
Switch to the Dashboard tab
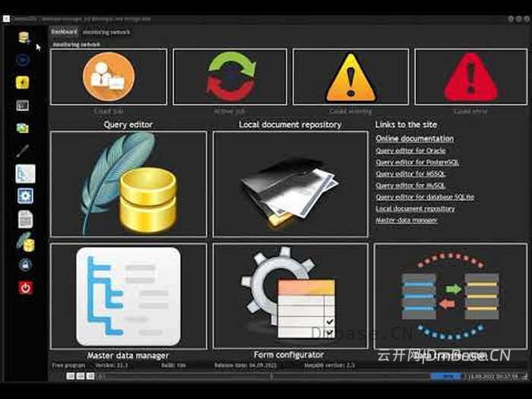(64, 32)
